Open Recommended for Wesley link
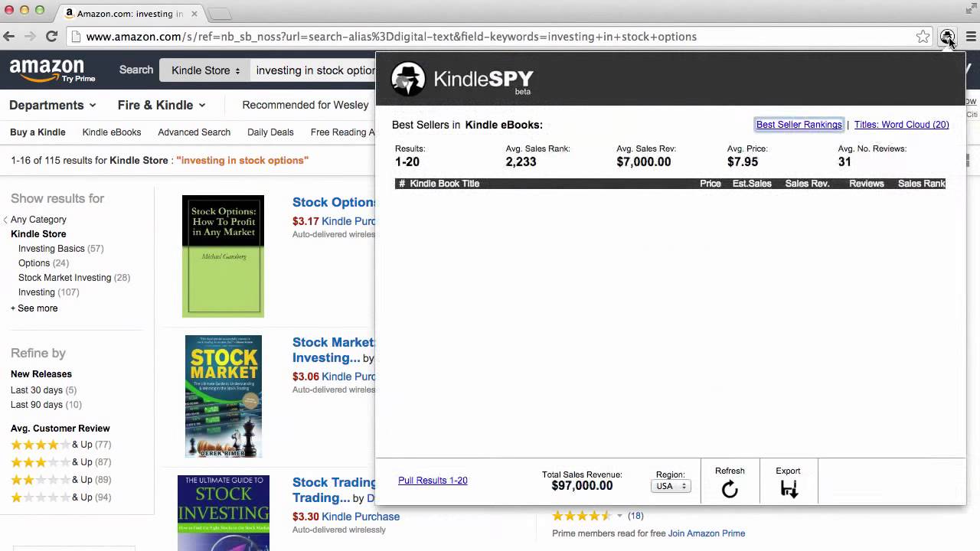This screenshot has height=551, width=980. (x=305, y=105)
